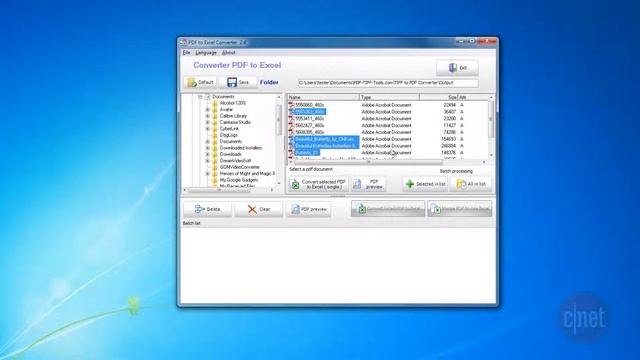This screenshot has width=640, height=360.
Task: Expand the Calibre Library folder node
Action: (x=207, y=116)
